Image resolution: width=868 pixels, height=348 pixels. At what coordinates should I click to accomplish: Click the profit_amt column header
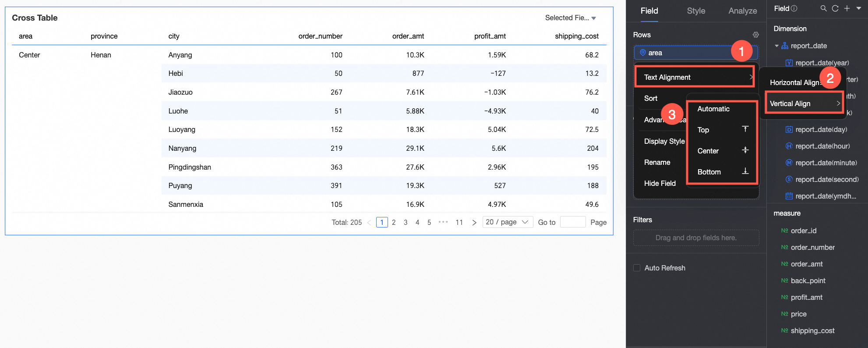pyautogui.click(x=490, y=36)
